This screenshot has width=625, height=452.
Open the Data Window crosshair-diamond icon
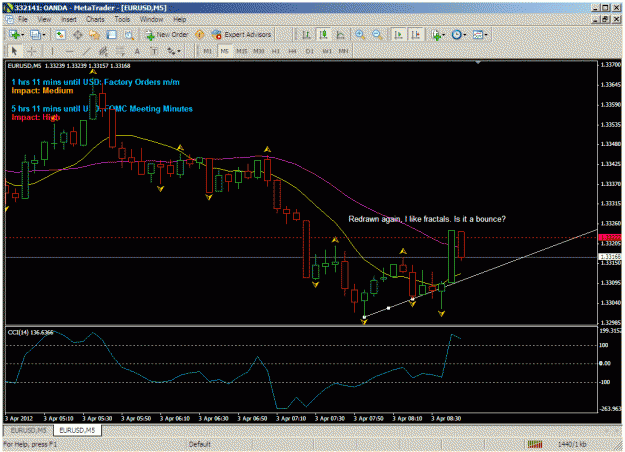[78, 35]
